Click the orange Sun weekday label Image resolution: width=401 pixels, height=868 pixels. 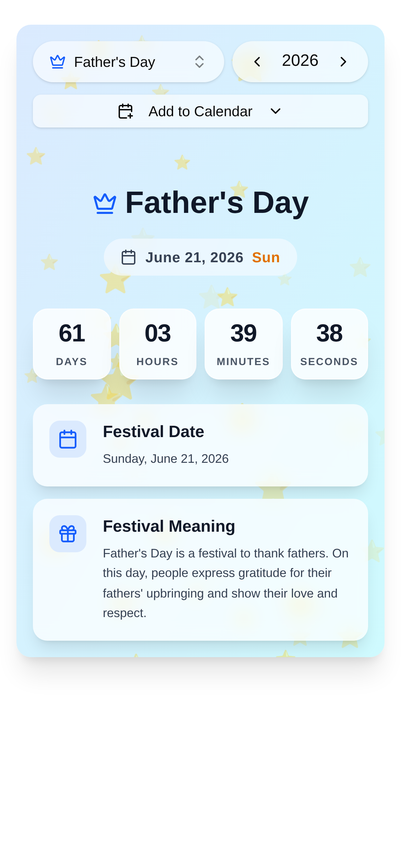266,257
